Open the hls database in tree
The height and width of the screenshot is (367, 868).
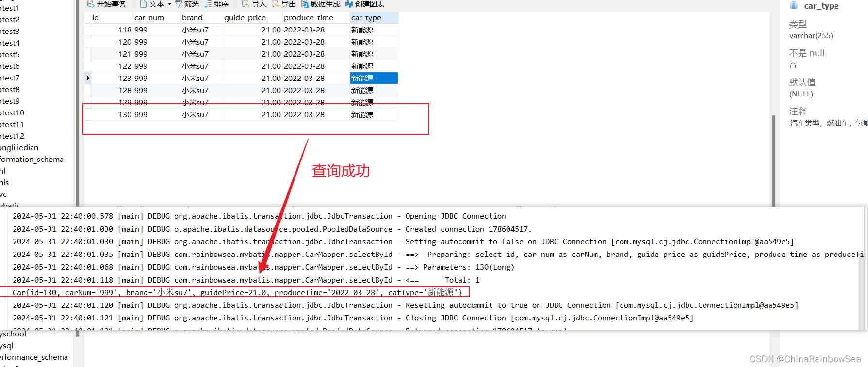tap(4, 183)
